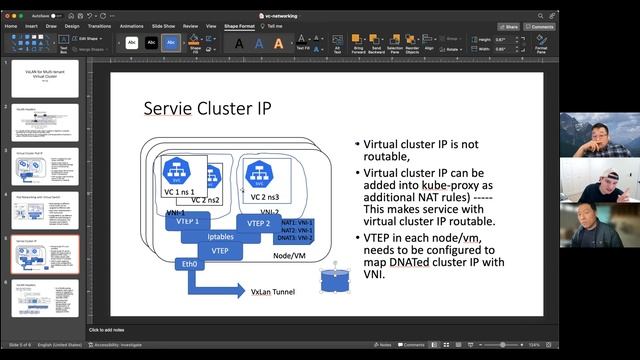Switch to Slide Sorter view icon

pos(446,345)
